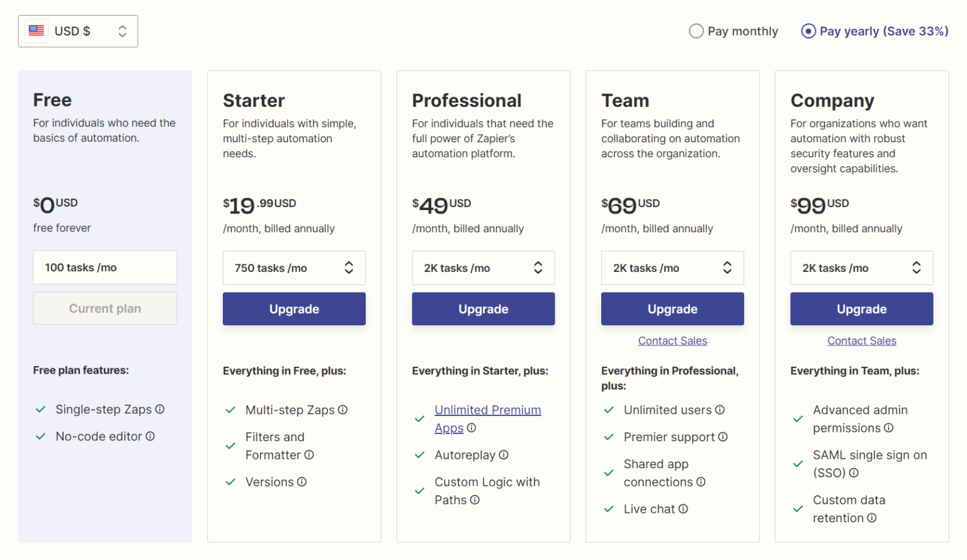
Task: Click the info icon next to Versions
Action: [x=302, y=481]
